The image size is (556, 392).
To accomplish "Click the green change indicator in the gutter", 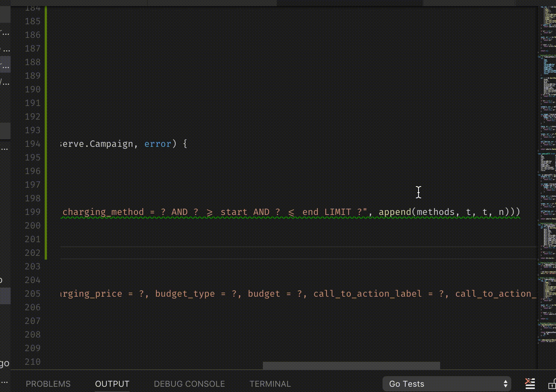I will coord(45,170).
